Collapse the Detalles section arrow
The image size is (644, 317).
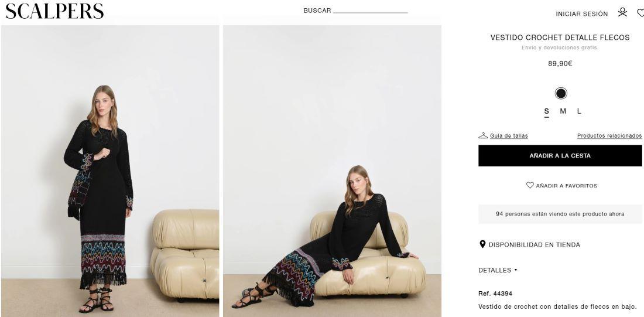[x=515, y=270]
